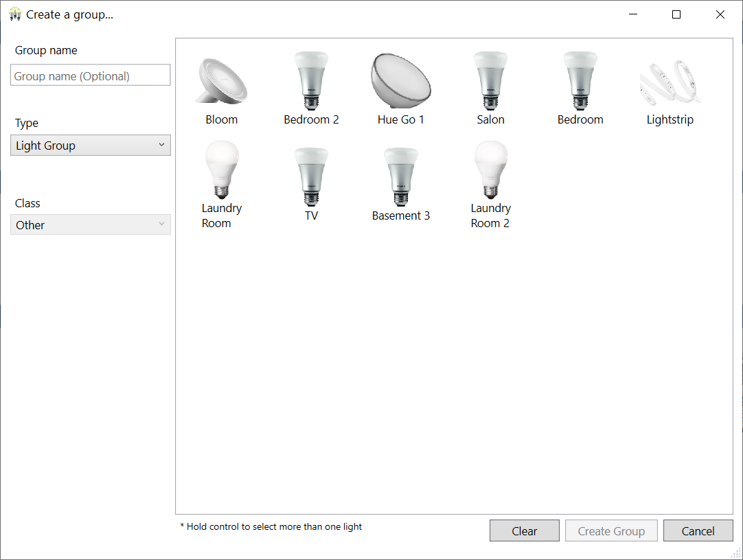Choose the Laundry Room white bulb
Screen dimensions: 743x560
[221, 170]
